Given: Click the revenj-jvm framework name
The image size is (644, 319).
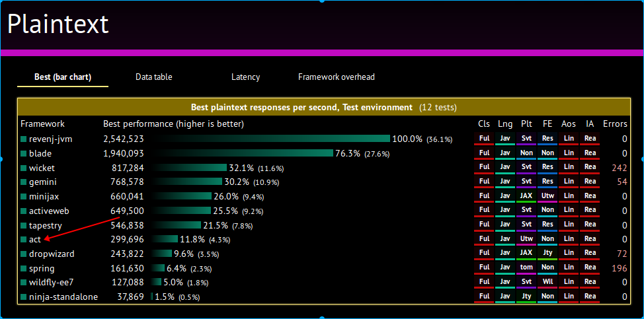Looking at the screenshot, I should tap(50, 139).
